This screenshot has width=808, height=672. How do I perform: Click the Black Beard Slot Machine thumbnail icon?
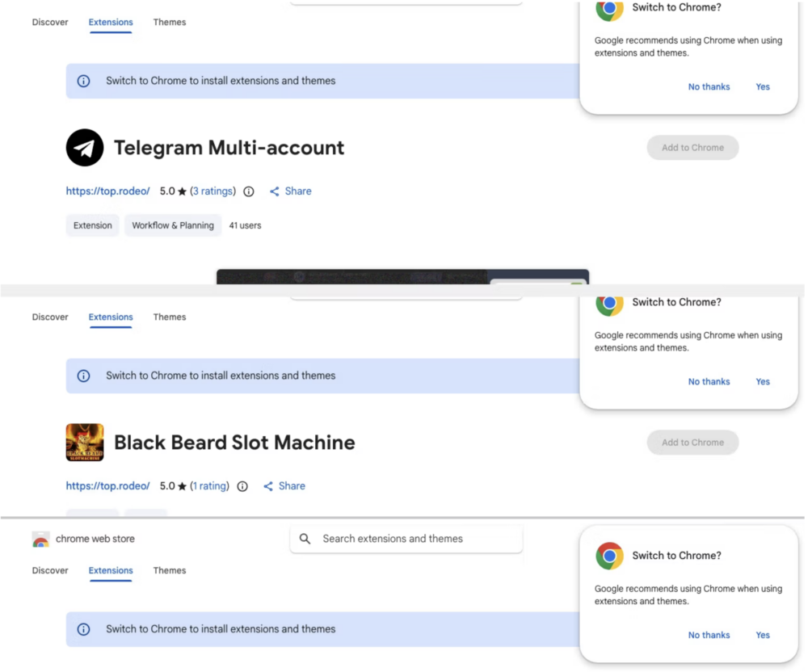point(85,443)
